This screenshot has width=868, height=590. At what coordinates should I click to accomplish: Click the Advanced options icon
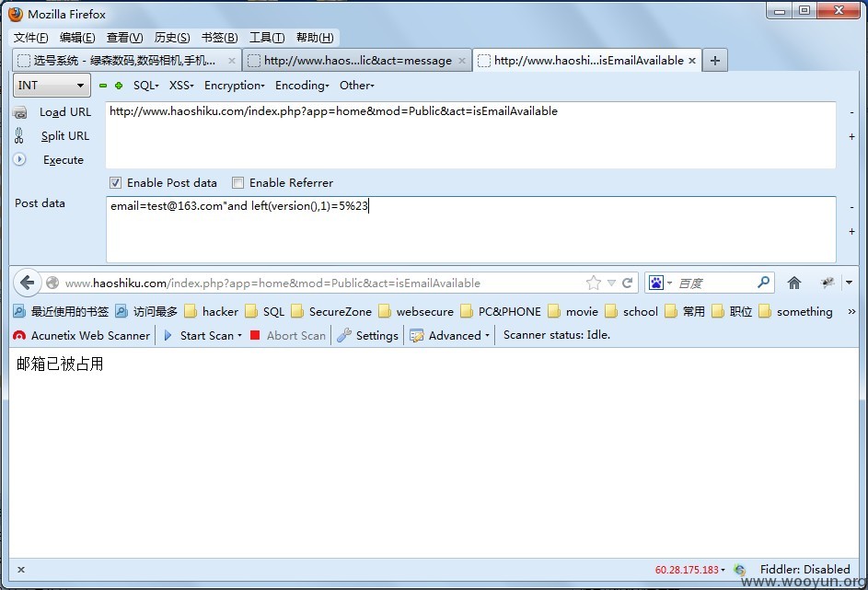click(416, 335)
